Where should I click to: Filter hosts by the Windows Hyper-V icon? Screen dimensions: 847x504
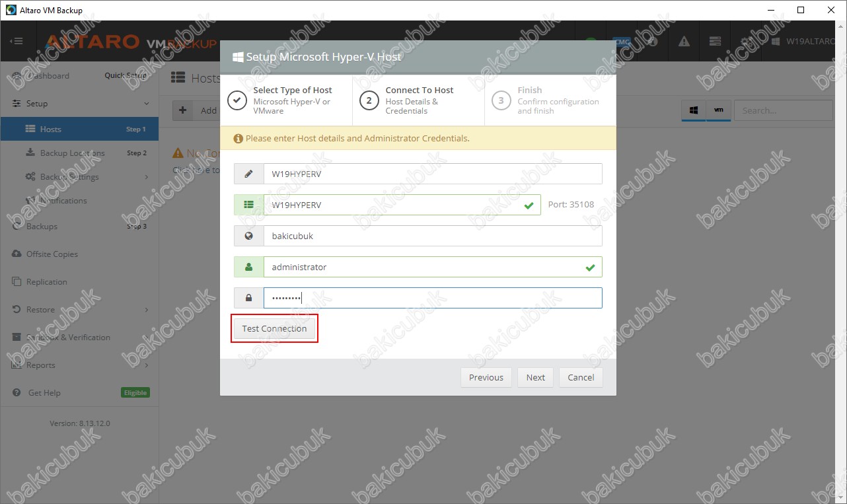pyautogui.click(x=694, y=110)
